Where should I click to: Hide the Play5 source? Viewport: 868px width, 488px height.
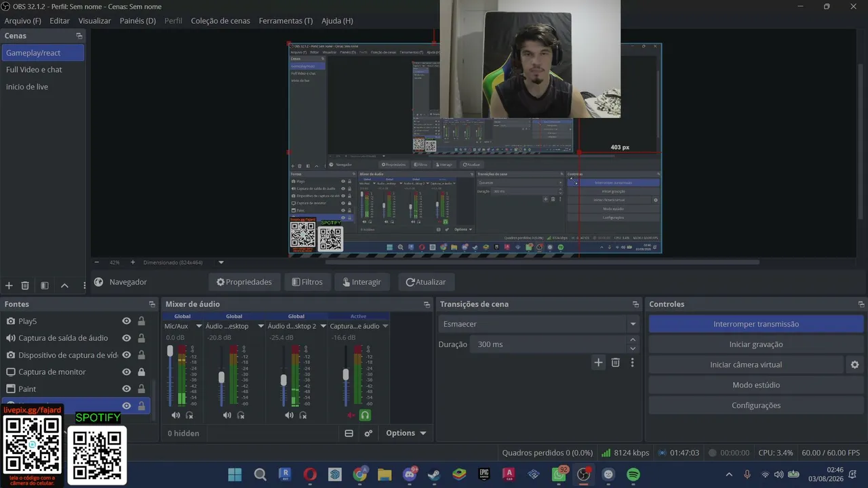(x=126, y=321)
